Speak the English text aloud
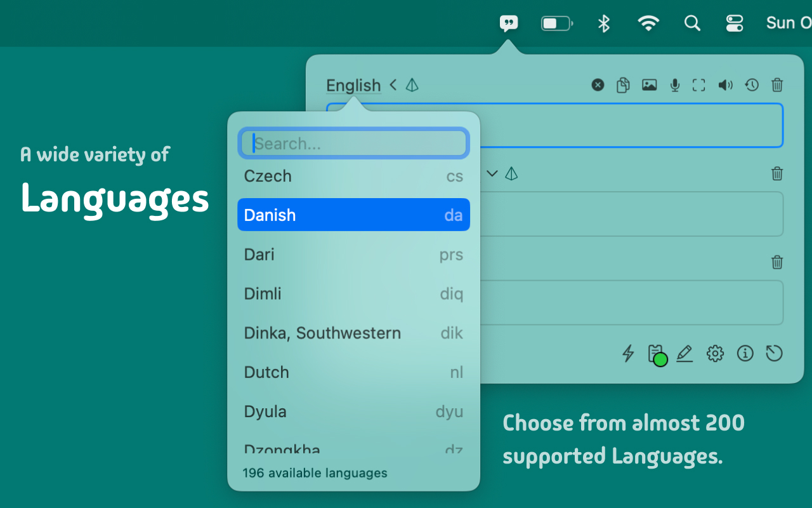Screen dimensions: 812x508 725,85
